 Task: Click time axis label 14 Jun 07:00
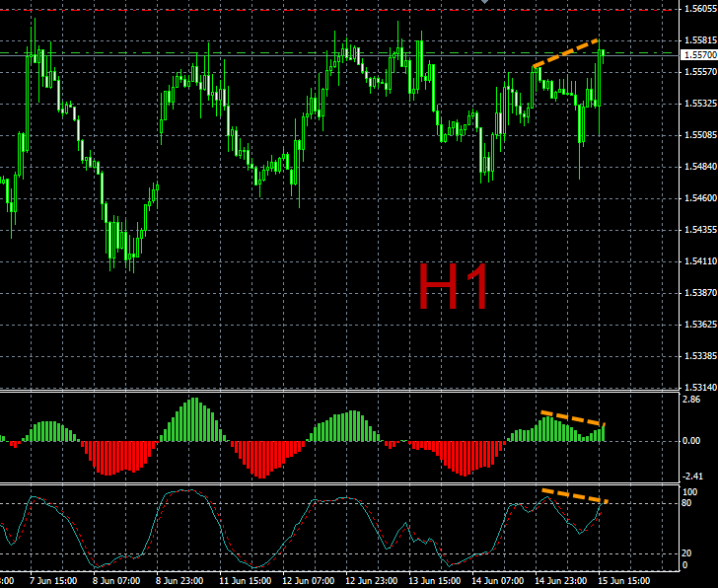click(497, 581)
